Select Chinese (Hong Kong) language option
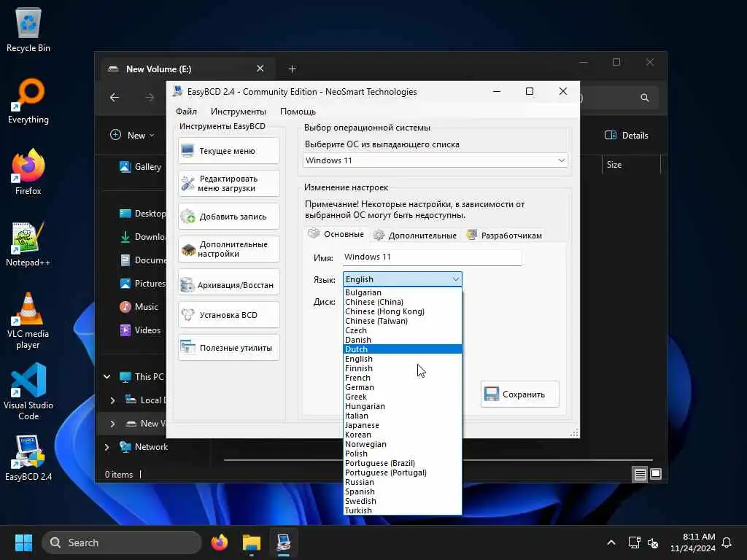The width and height of the screenshot is (747, 560). (x=403, y=311)
